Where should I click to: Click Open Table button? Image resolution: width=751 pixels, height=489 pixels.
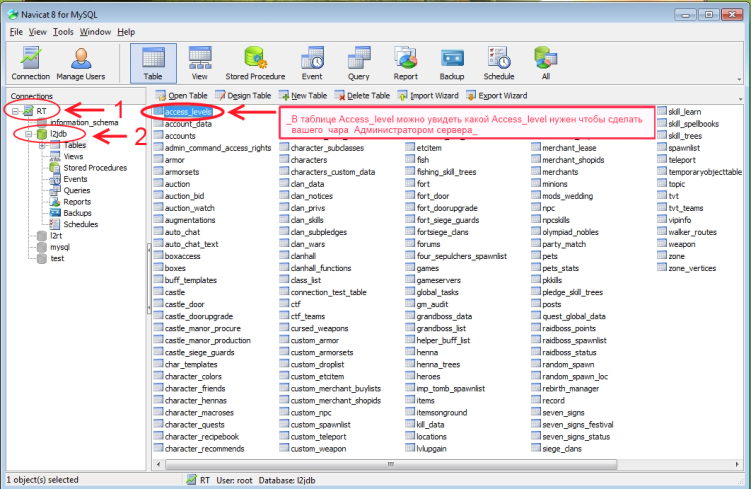click(182, 96)
